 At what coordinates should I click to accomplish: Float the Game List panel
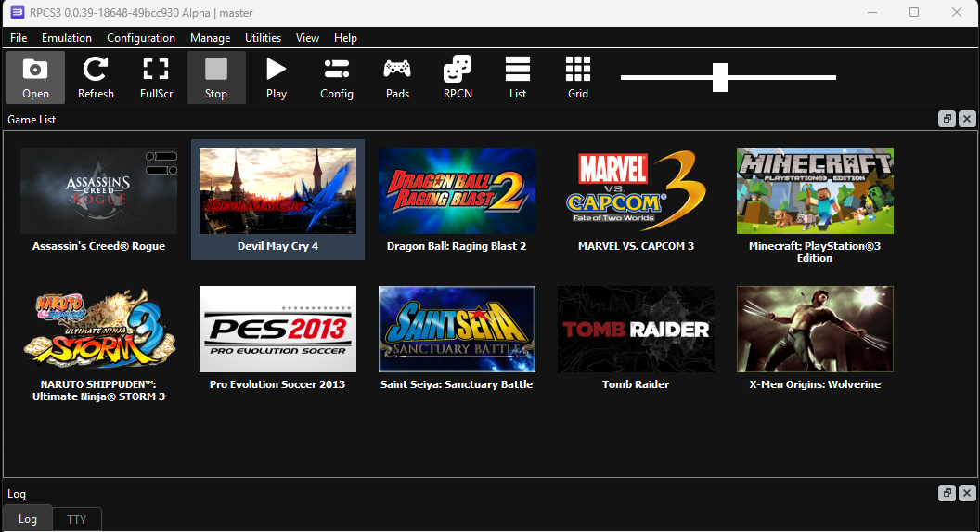947,119
